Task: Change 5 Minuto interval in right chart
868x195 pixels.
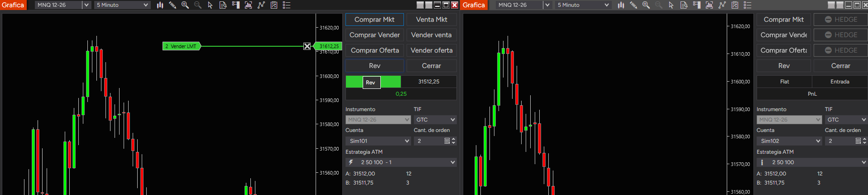Action: [583, 5]
